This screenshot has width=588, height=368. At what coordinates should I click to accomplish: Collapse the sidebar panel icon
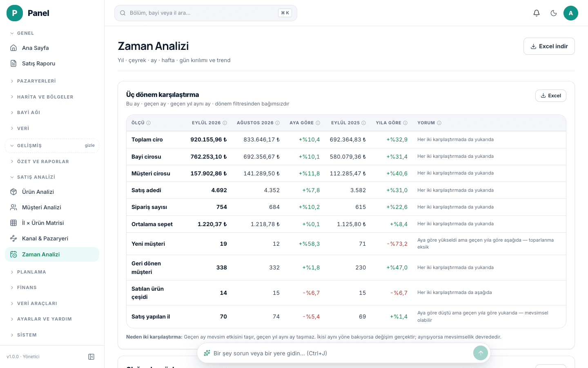point(91,357)
